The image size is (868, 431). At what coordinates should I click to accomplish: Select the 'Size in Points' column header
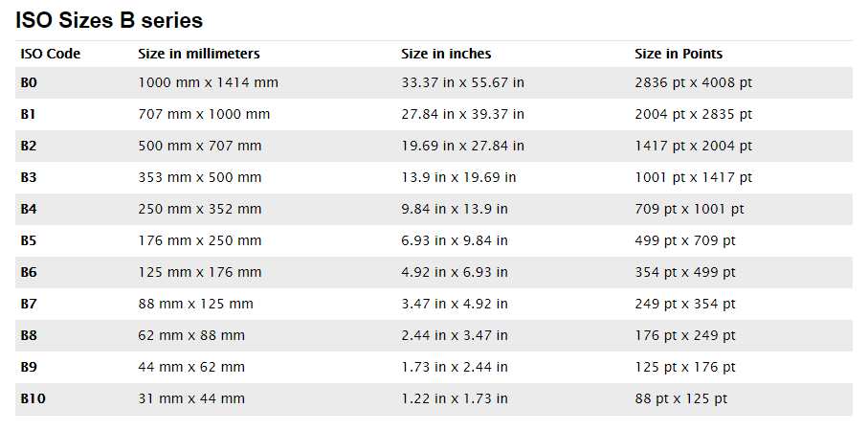click(679, 54)
